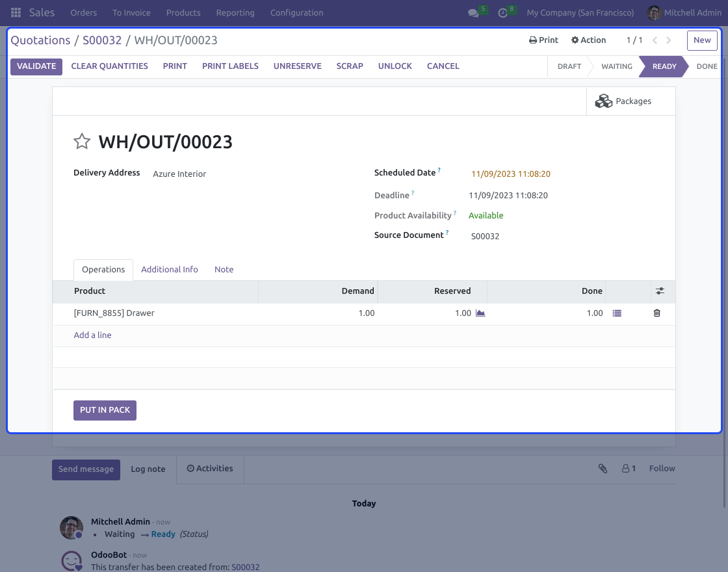This screenshot has height=572, width=728.
Task: Open Mitchell Admin user menu
Action: (684, 12)
